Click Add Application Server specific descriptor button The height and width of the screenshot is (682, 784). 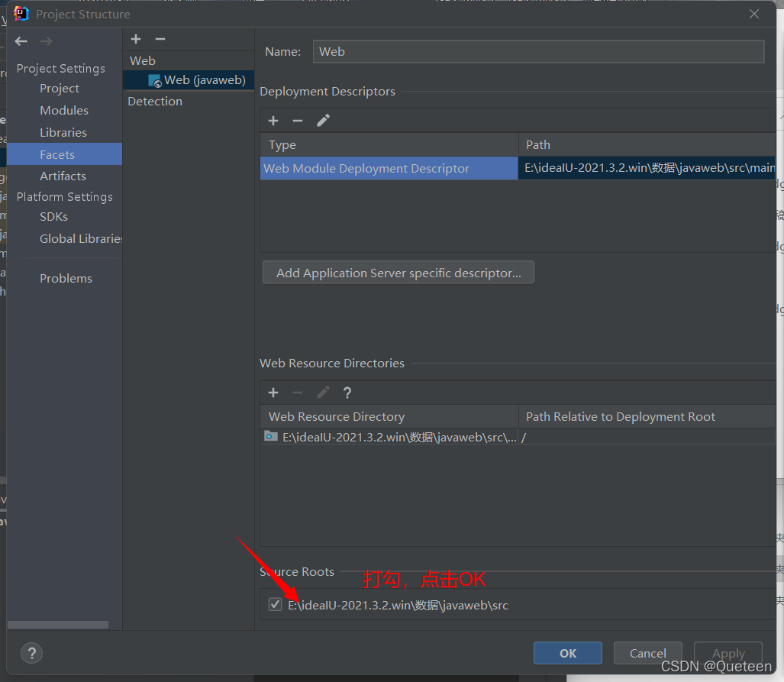[x=398, y=273]
